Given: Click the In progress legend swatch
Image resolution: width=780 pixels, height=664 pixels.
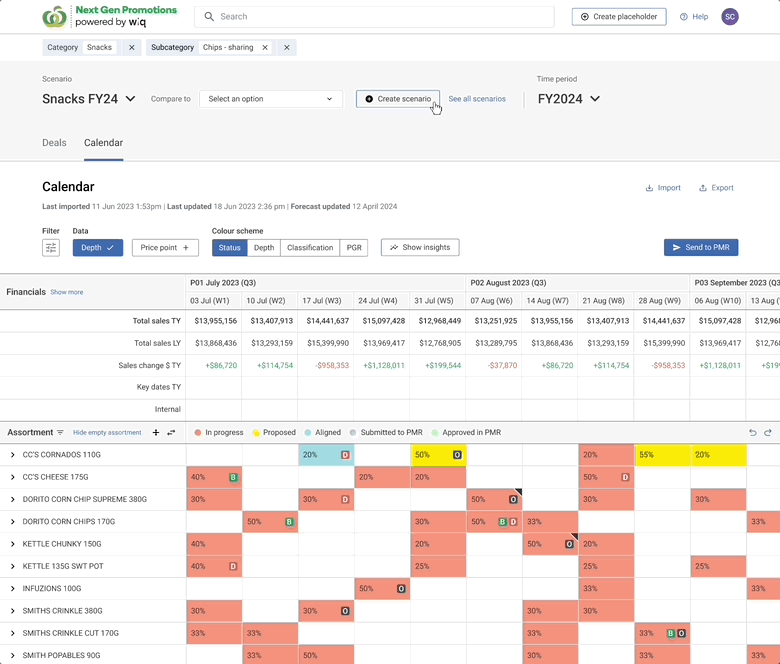Looking at the screenshot, I should pyautogui.click(x=198, y=432).
